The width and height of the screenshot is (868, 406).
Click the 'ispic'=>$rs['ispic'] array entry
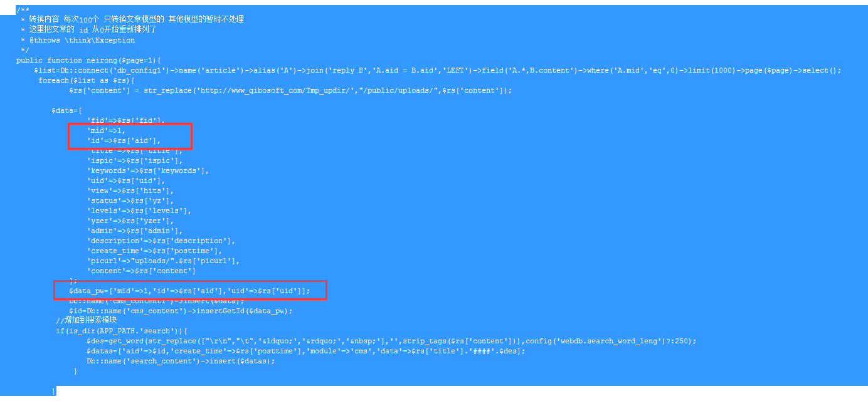(135, 160)
